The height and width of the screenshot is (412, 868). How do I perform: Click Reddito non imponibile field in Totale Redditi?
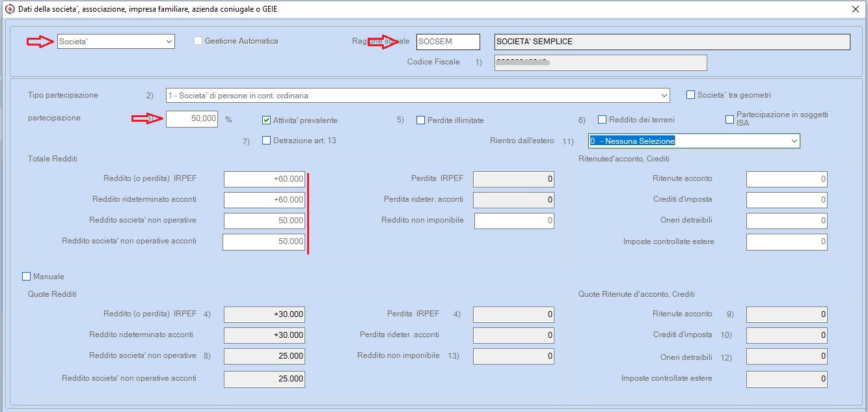tap(515, 221)
